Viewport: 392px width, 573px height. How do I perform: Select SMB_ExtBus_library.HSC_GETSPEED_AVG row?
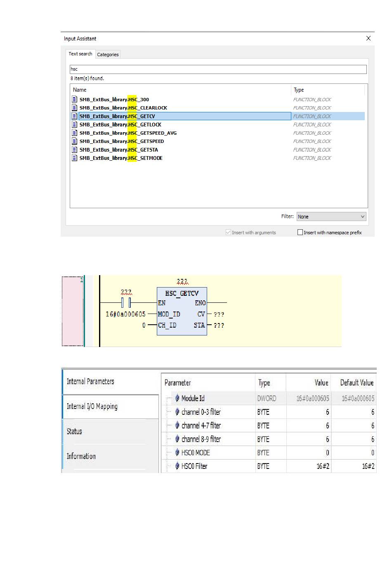pos(218,133)
